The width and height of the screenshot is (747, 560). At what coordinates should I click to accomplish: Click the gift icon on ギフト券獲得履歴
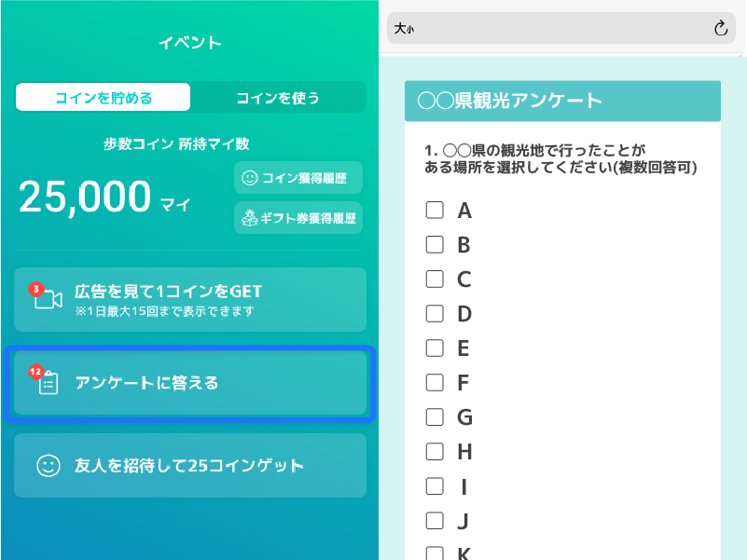pyautogui.click(x=250, y=218)
